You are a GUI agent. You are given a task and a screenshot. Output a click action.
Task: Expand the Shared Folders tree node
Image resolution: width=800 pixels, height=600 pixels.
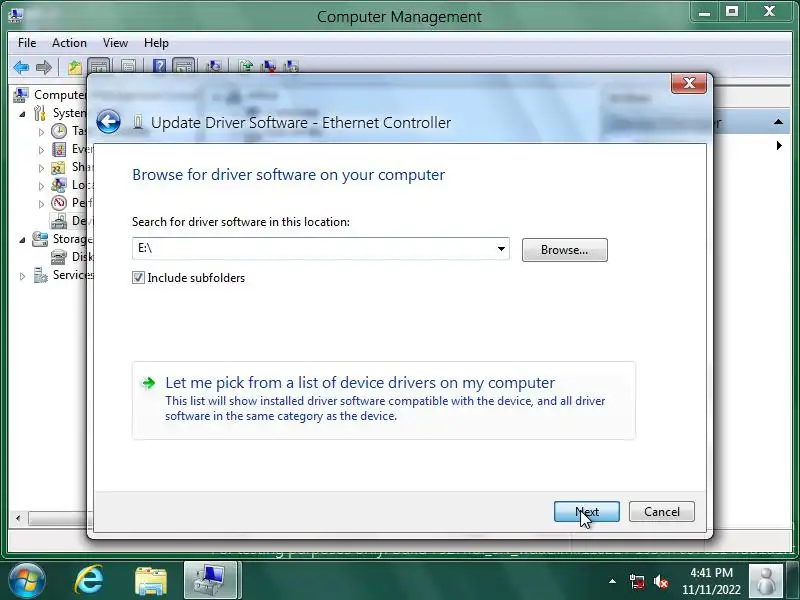41,168
